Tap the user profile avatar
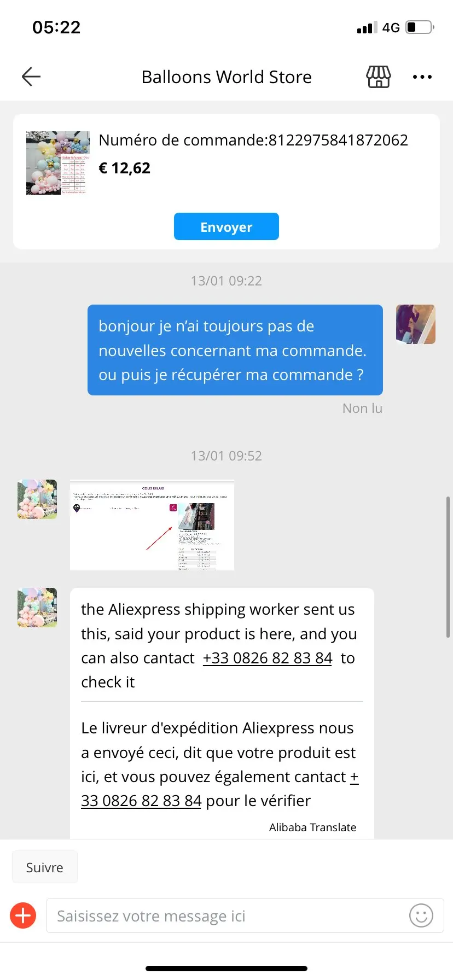This screenshot has width=453, height=980. pos(416,324)
